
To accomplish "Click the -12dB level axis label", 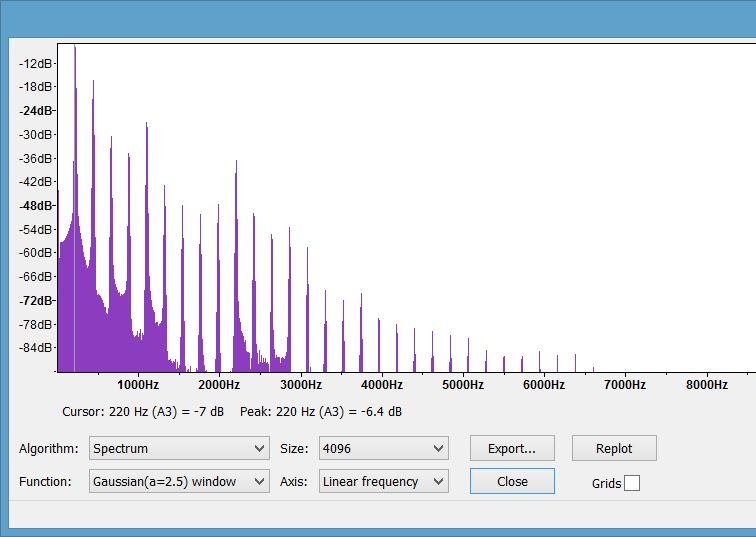I will pos(36,63).
